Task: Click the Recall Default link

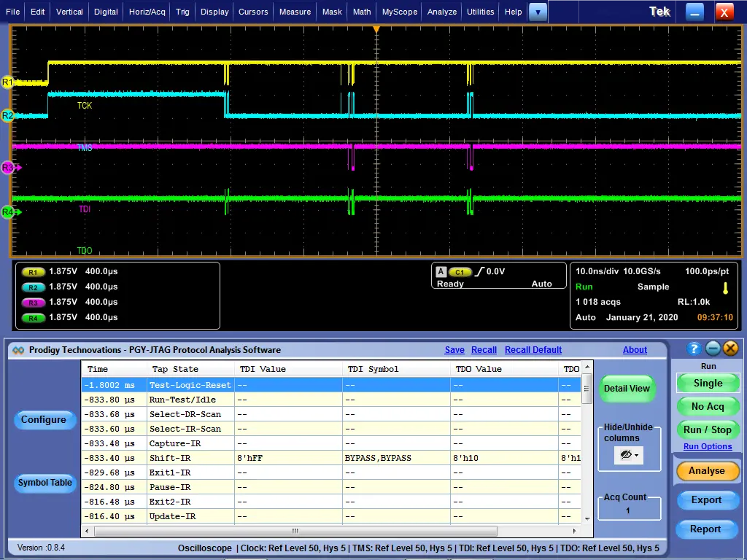Action: click(533, 350)
